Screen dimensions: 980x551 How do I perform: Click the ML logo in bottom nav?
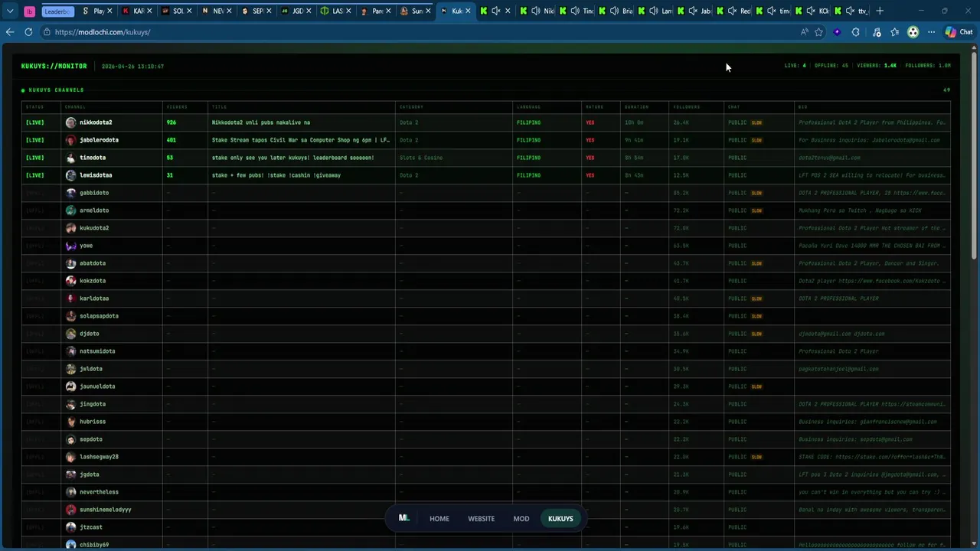tap(404, 518)
